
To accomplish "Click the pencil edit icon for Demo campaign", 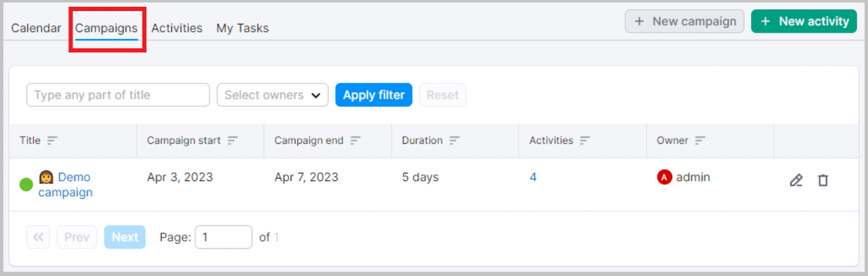I will [x=796, y=181].
